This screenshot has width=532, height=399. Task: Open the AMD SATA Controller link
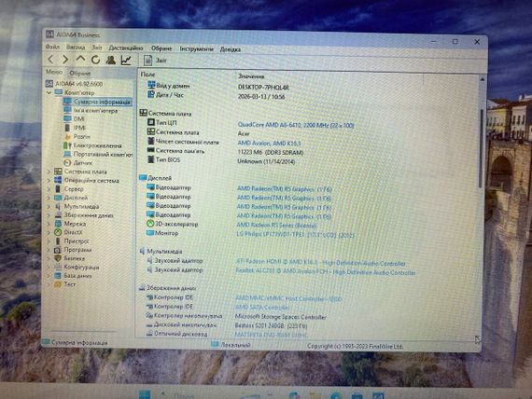[x=262, y=308]
